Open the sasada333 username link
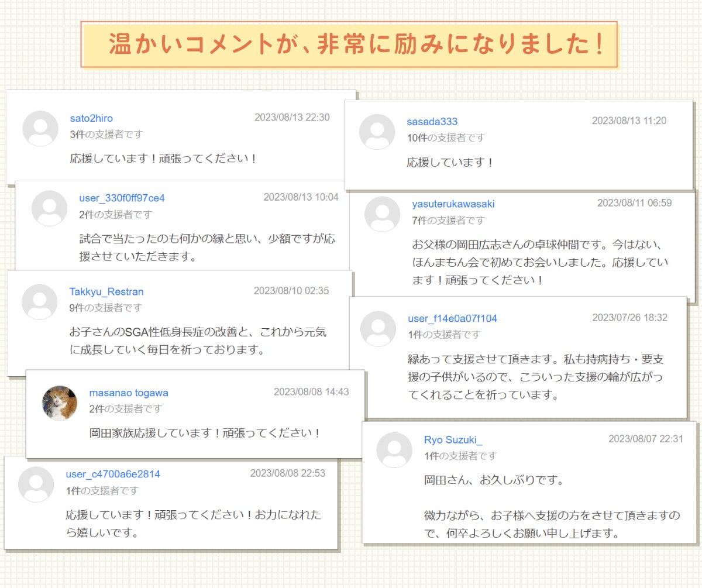Image resolution: width=702 pixels, height=588 pixels. click(432, 122)
